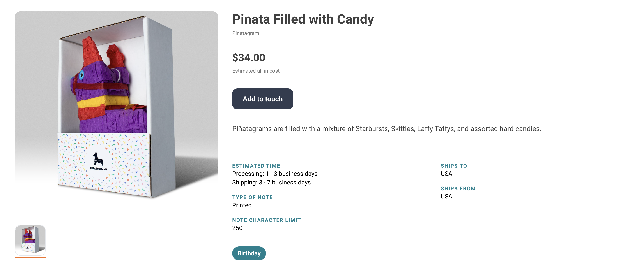Click the USA value under Ships From
This screenshot has height=267, width=644.
point(446,196)
